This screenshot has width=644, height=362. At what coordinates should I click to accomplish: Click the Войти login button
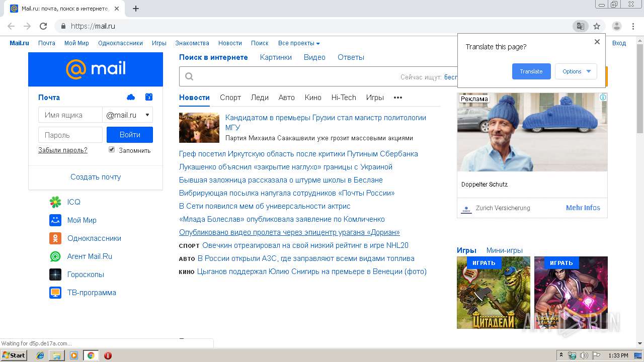coord(130,135)
